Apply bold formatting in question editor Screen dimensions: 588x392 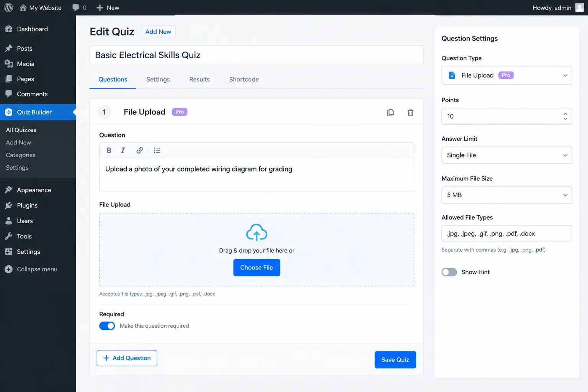(109, 150)
